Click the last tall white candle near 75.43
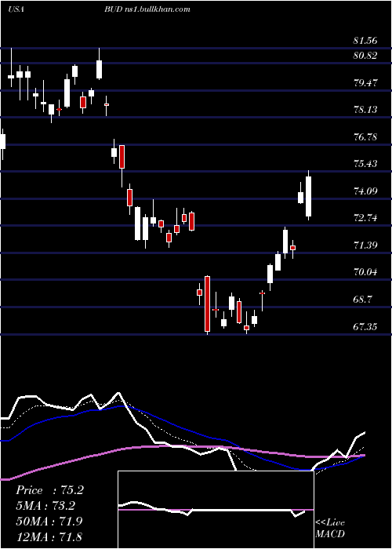Viewport: 392px width, 549px height. tap(308, 196)
